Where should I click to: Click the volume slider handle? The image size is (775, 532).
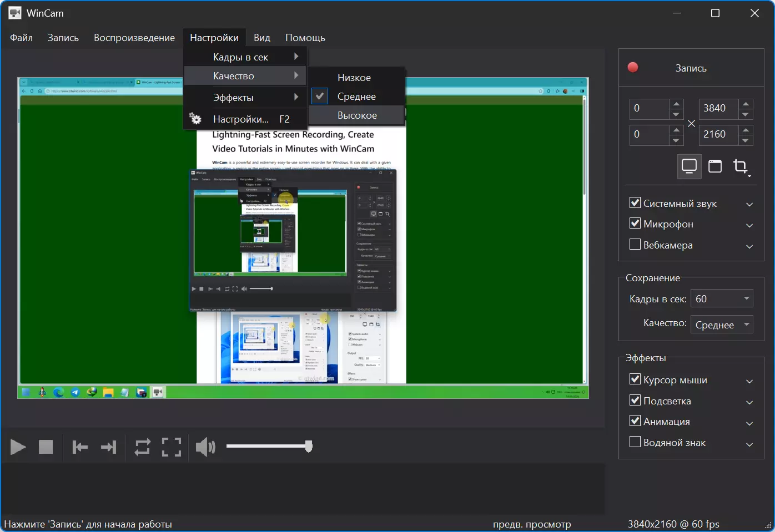309,446
